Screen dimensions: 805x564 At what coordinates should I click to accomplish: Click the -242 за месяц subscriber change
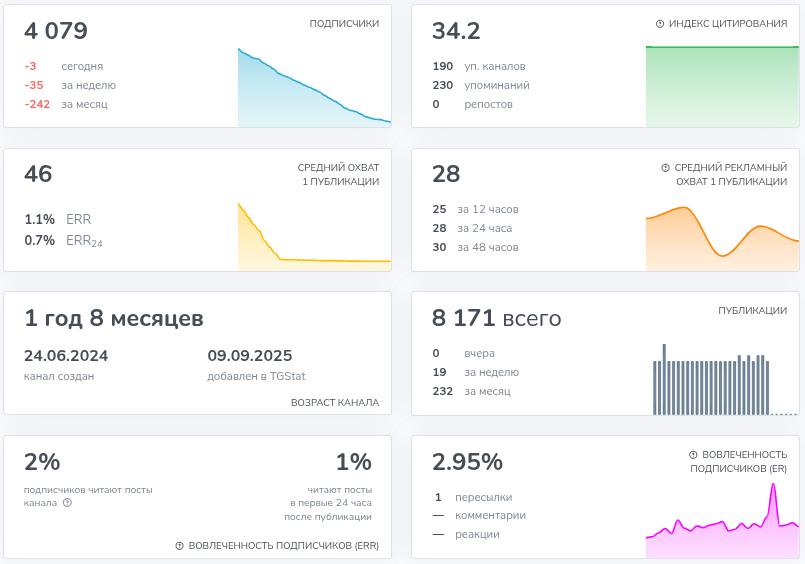[66, 104]
